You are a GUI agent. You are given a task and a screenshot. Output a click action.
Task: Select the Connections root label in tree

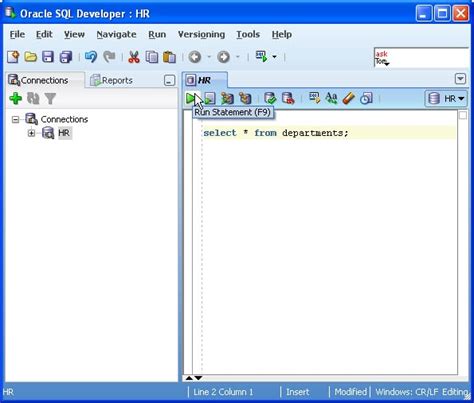click(64, 119)
